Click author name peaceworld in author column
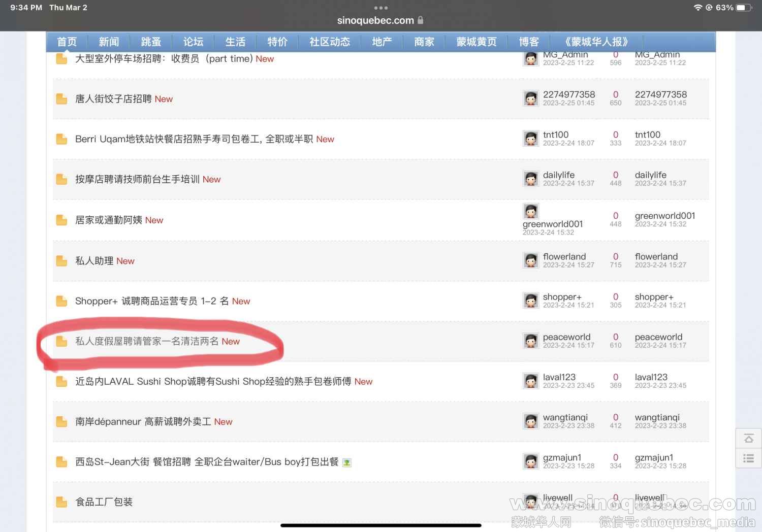Viewport: 762px width, 532px height. [566, 337]
